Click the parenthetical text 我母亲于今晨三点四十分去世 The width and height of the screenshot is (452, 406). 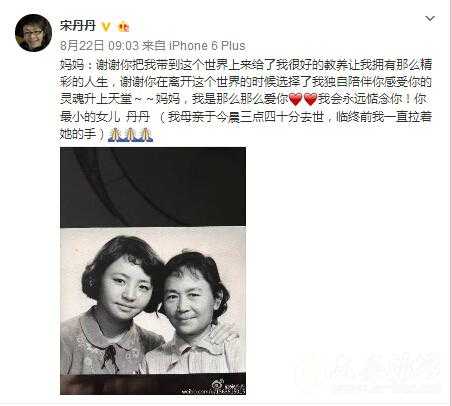click(246, 117)
